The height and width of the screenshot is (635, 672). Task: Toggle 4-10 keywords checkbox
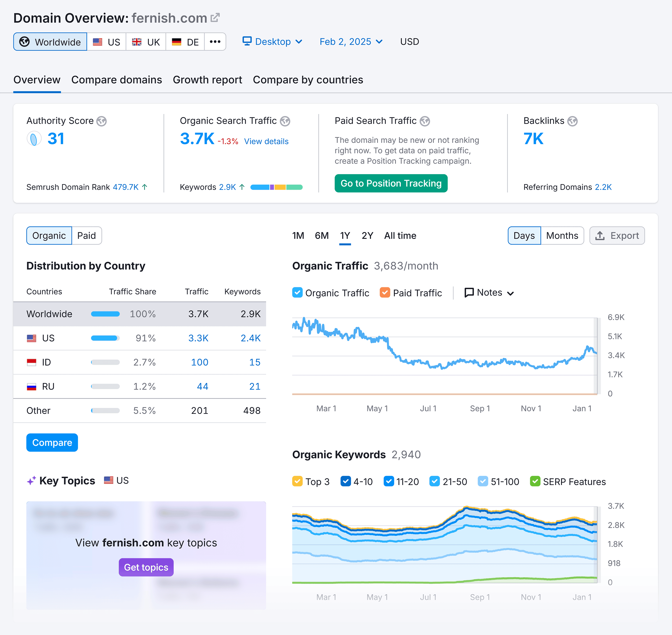pos(346,481)
